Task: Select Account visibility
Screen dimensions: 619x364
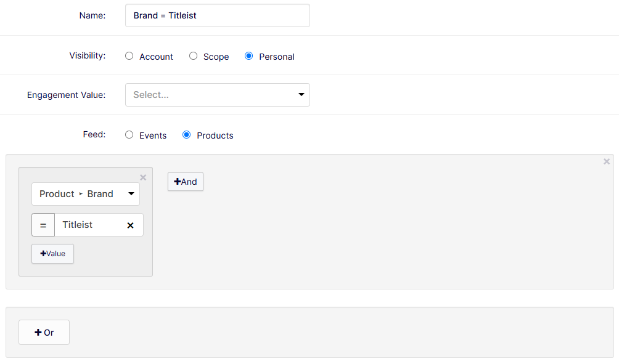Action: 129,56
